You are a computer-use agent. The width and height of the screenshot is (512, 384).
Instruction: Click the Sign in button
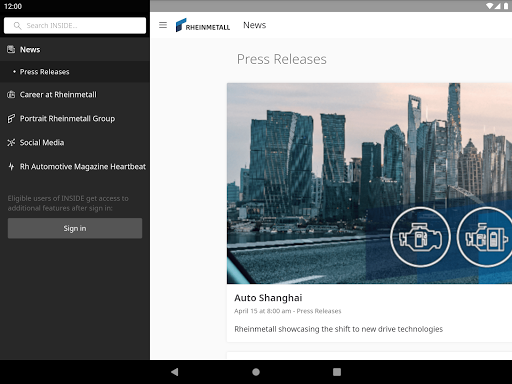(75, 228)
